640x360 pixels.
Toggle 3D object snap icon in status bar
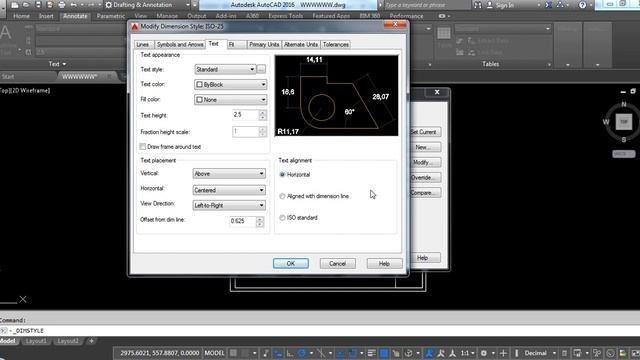409,353
